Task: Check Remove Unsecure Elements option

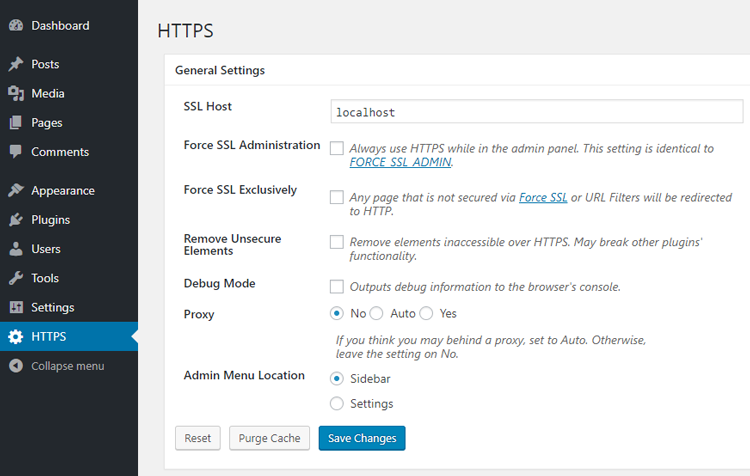Action: (337, 242)
